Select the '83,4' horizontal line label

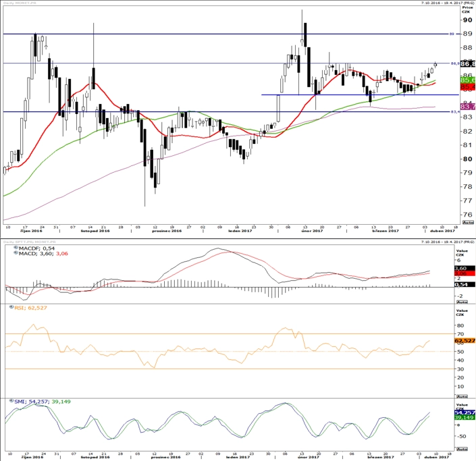coord(455,111)
